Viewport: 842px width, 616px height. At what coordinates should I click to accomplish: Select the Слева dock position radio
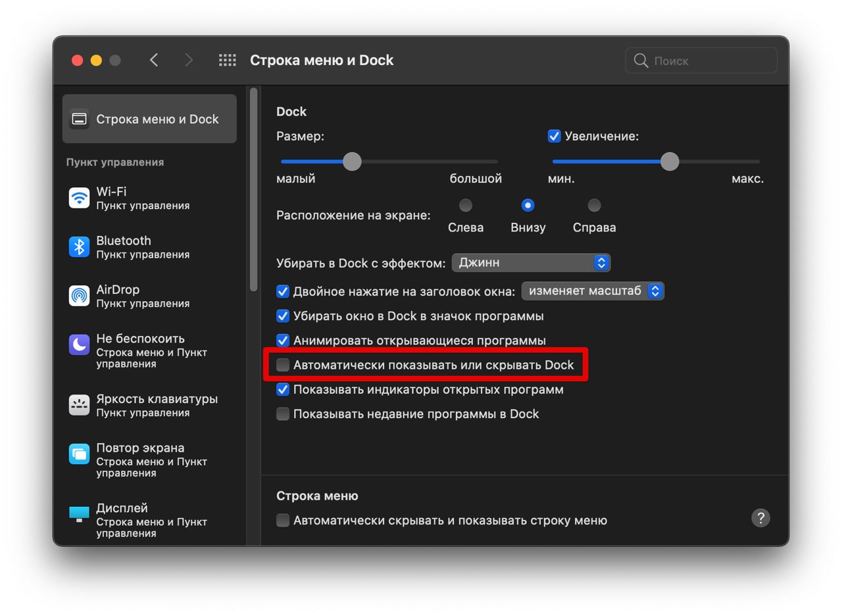[x=466, y=205]
